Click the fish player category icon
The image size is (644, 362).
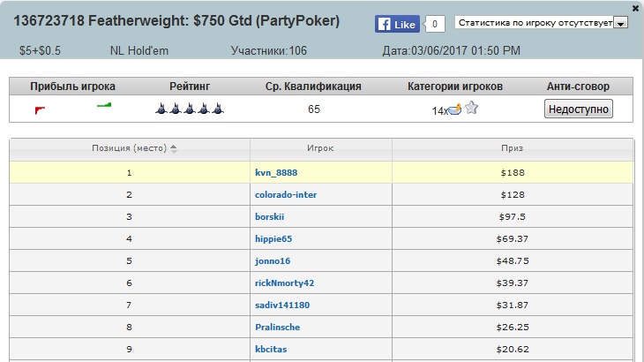[454, 109]
